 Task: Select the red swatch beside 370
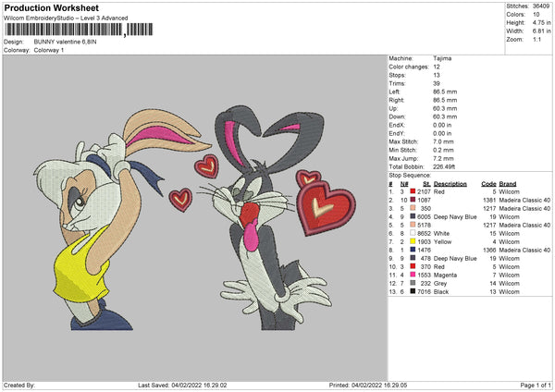click(x=413, y=266)
